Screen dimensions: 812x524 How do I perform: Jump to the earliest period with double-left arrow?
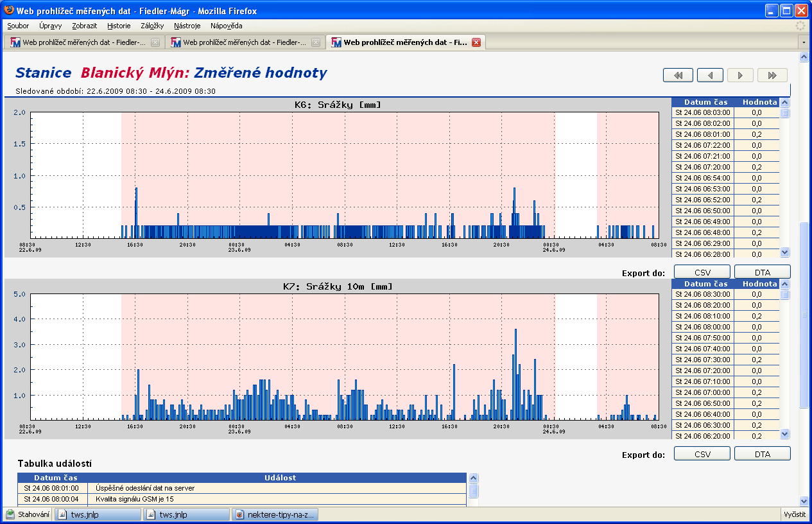point(678,75)
